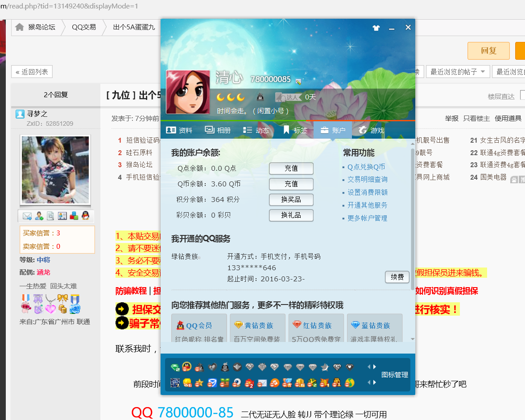Click the blue pixelated square icon
This screenshot has width=525, height=420.
click(175, 383)
